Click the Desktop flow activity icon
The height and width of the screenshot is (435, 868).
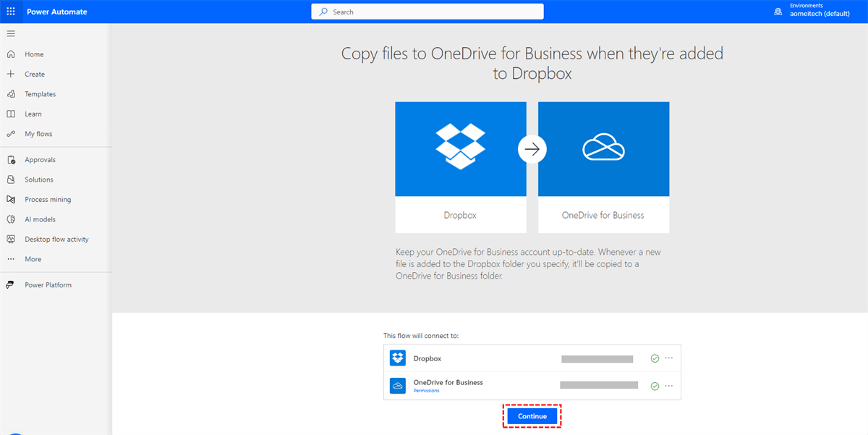tap(10, 239)
